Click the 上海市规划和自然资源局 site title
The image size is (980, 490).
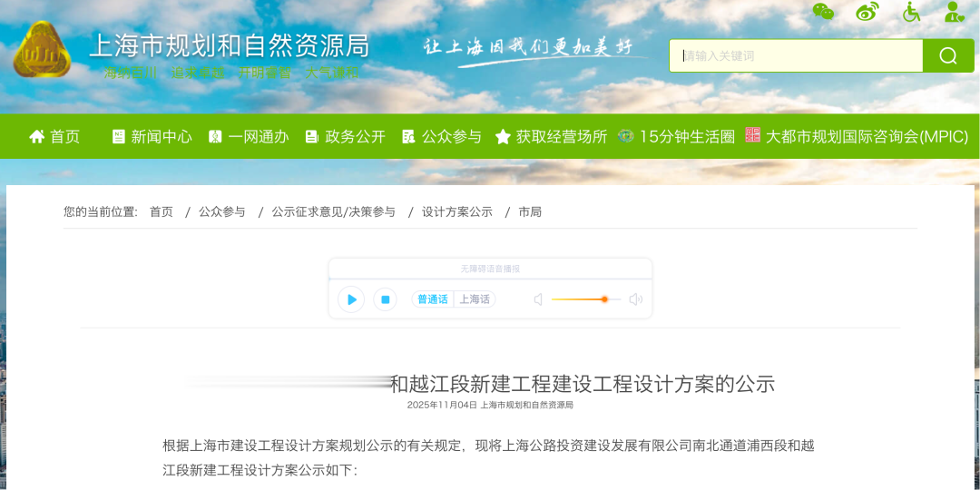pos(230,45)
